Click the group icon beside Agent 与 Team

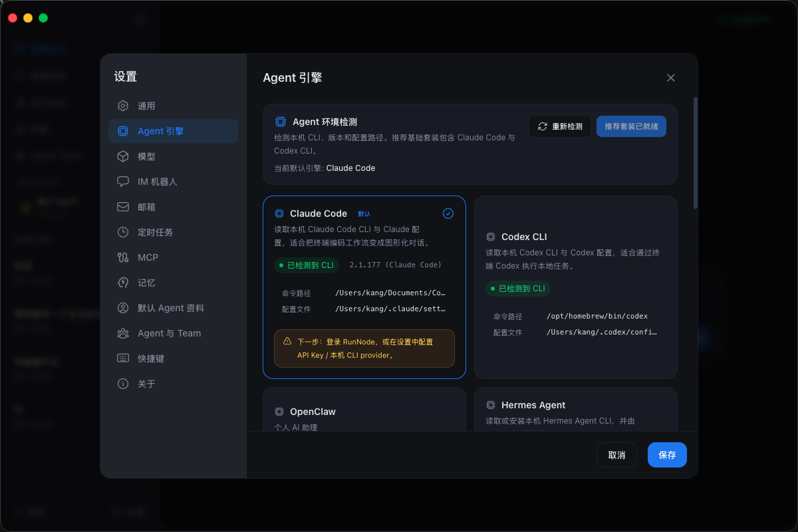[x=123, y=333]
